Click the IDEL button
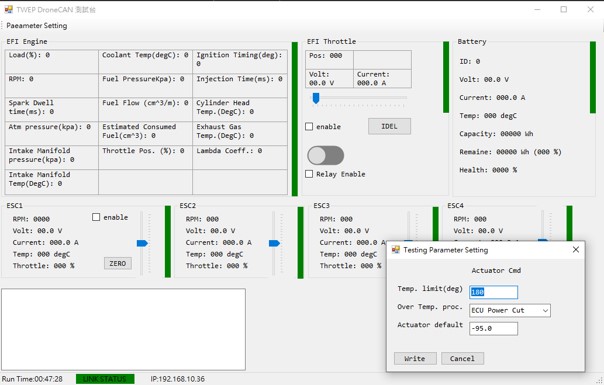604x385 pixels. tap(389, 126)
